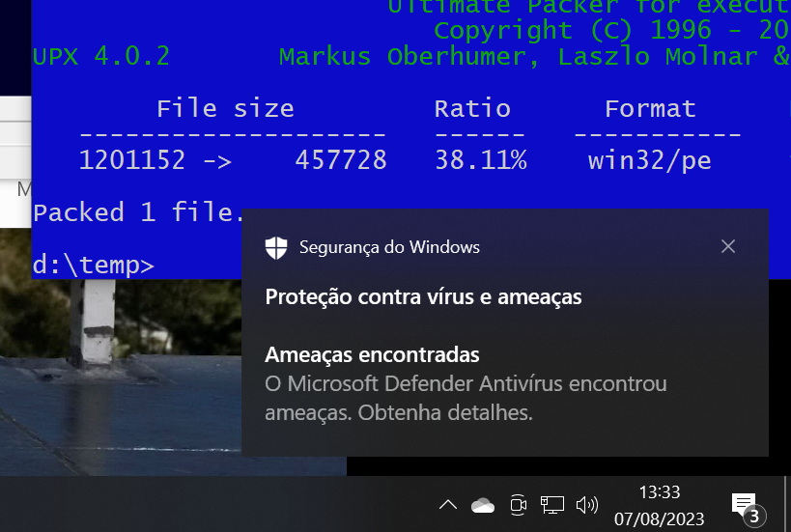Click the d:\temp> prompt in console

point(94,266)
